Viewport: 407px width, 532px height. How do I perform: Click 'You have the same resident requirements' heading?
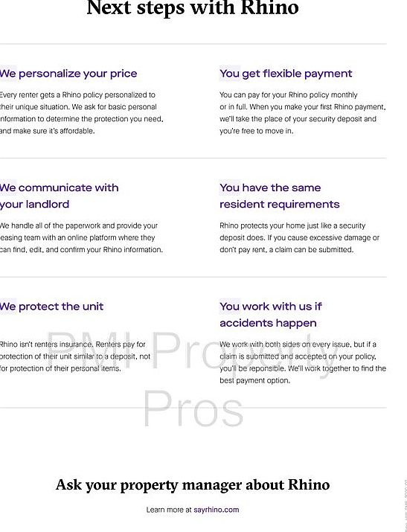[x=280, y=196]
